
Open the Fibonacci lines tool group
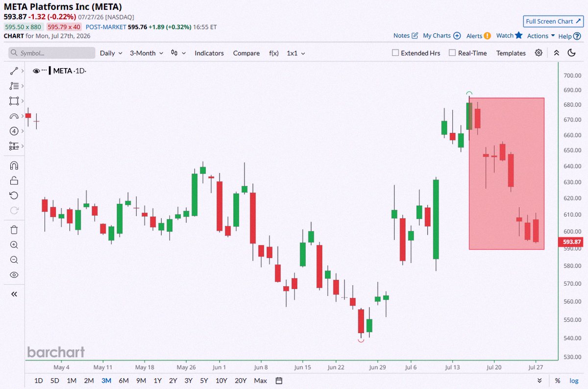tap(14, 86)
